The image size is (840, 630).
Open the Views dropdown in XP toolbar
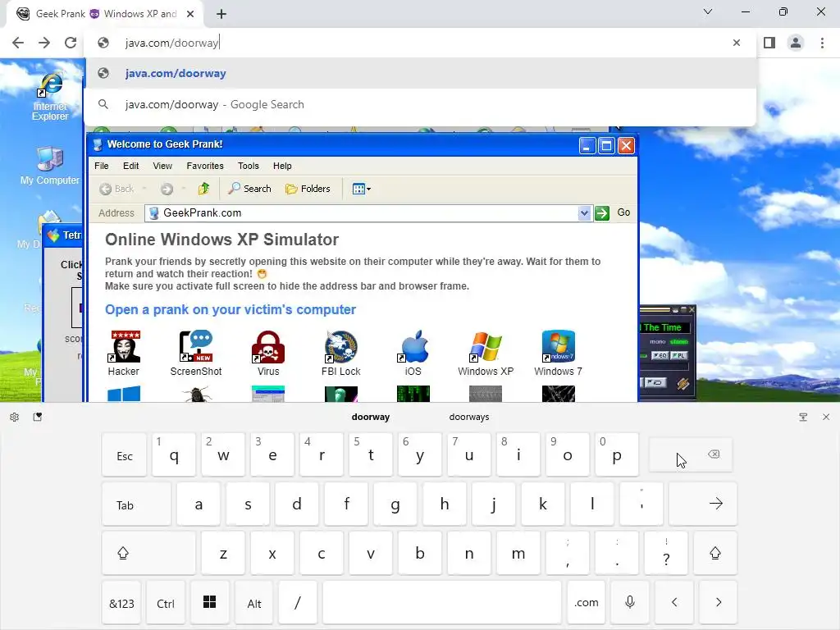[362, 189]
